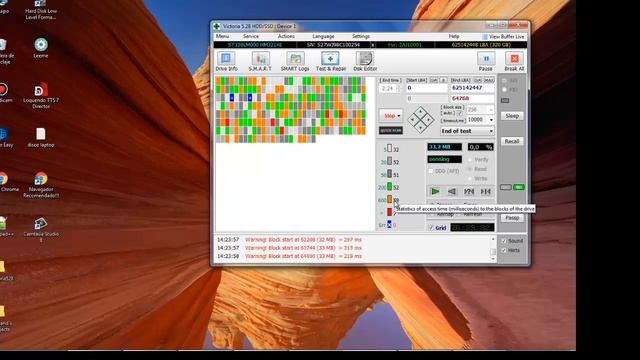Click the Sleep button
Image resolution: width=640 pixels, height=360 pixels.
pyautogui.click(x=512, y=116)
